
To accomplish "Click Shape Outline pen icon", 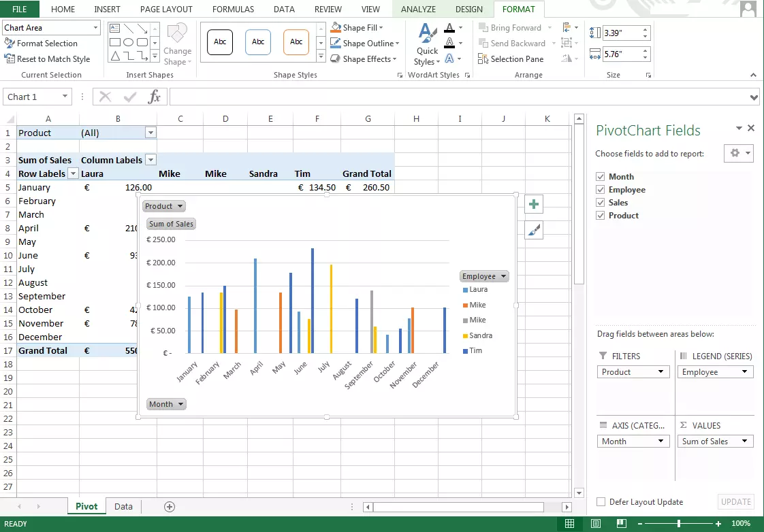I will (x=336, y=43).
